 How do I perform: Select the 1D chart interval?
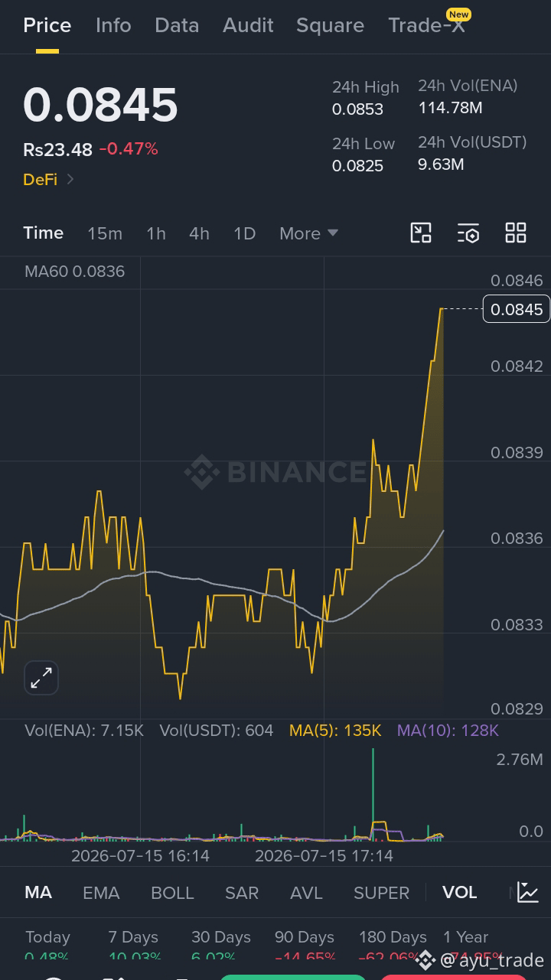[244, 233]
